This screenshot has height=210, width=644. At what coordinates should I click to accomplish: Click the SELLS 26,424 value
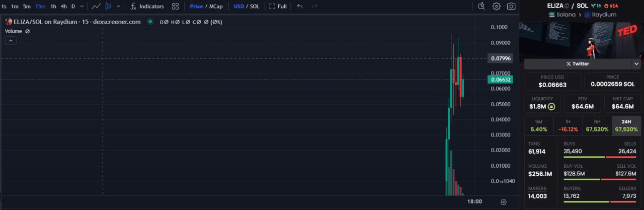[x=627, y=152]
